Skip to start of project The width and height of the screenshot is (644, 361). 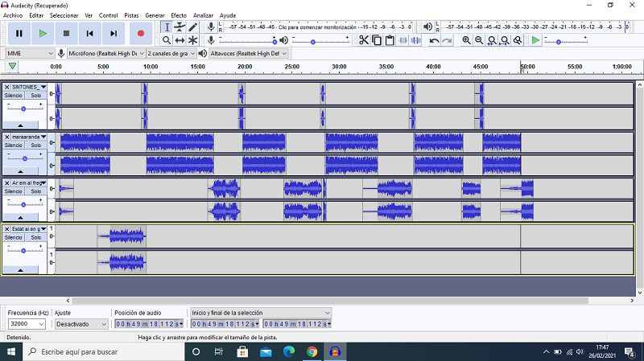(90, 33)
